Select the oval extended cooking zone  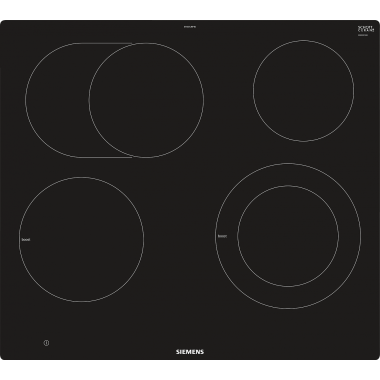click(x=114, y=100)
